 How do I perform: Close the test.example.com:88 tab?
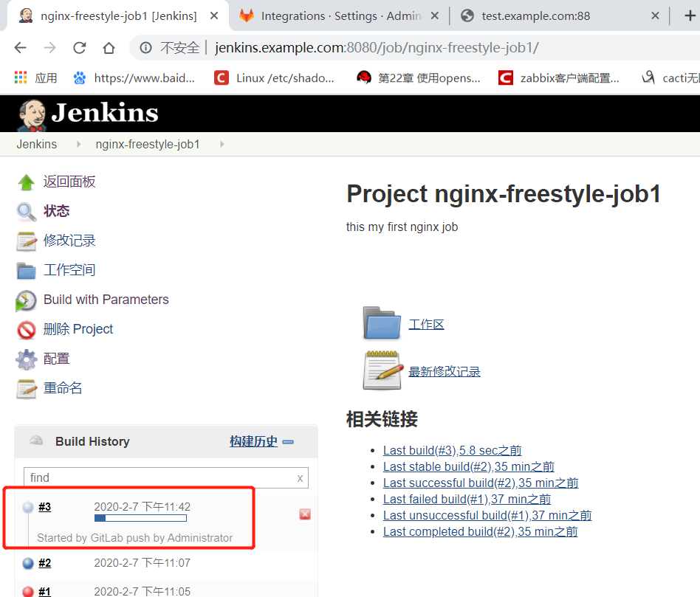[656, 16]
